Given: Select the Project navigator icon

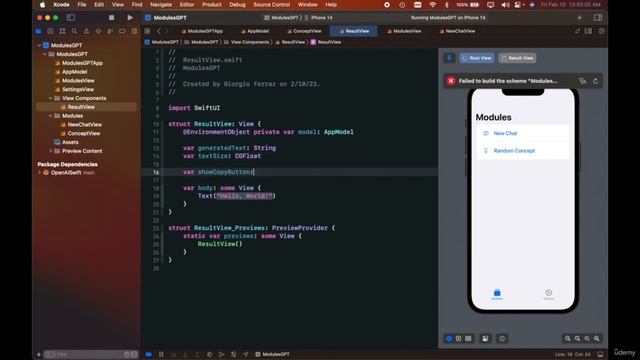Looking at the screenshot, I should click(x=38, y=31).
